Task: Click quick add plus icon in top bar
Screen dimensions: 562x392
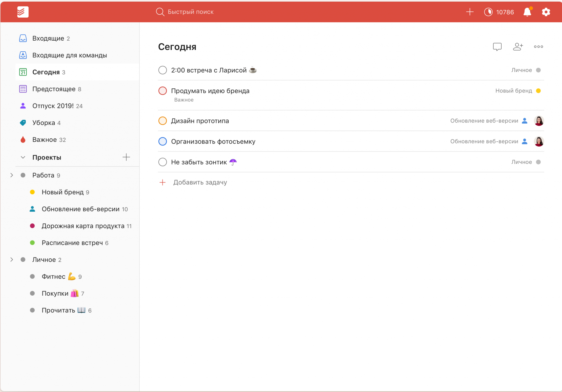Action: 470,12
